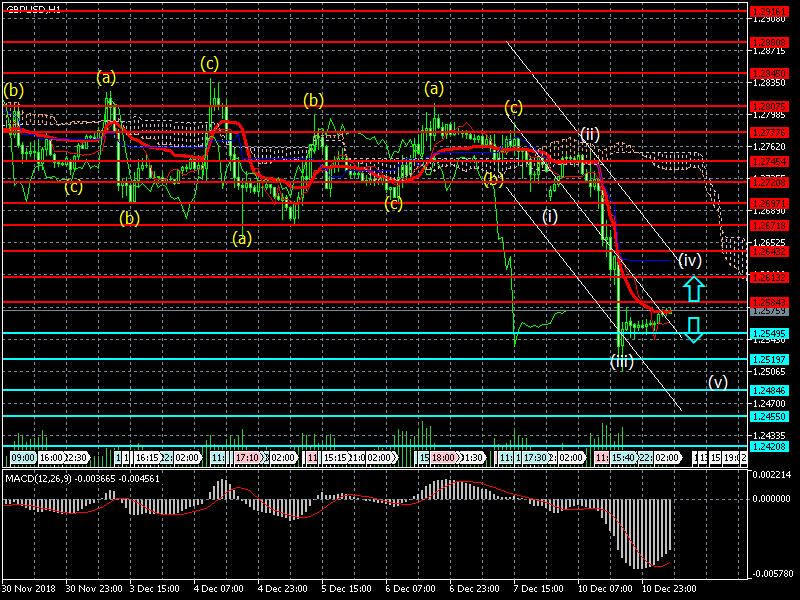Click the cyan upward arrow marker
The height and width of the screenshot is (600, 800).
[694, 290]
